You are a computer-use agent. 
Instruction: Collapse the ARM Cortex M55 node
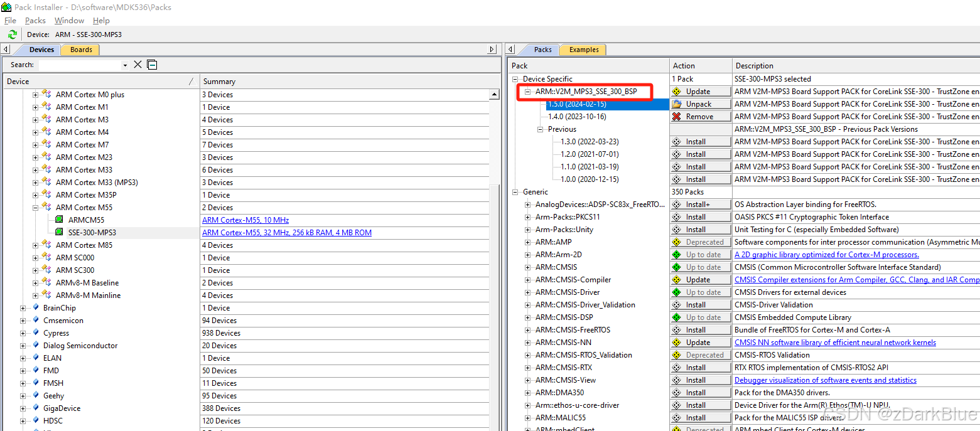click(35, 208)
